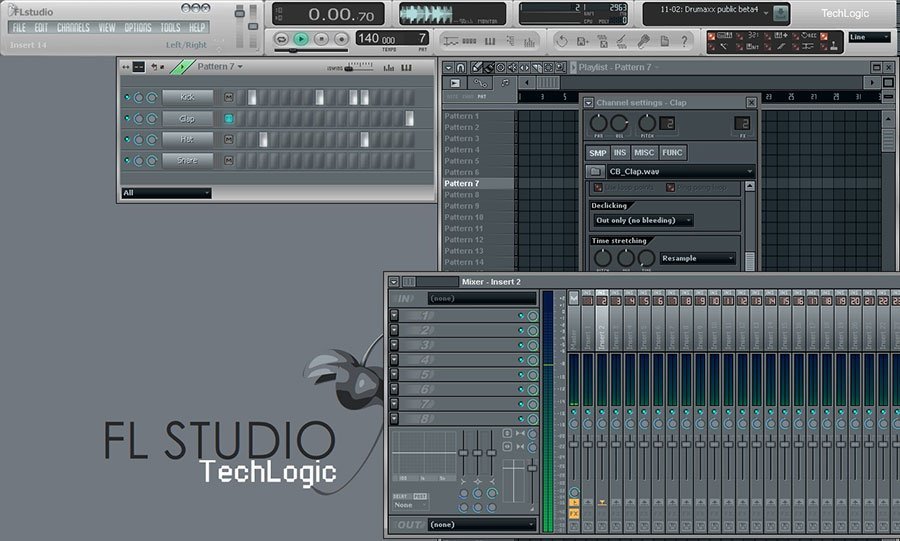Open the mixer OUT (none) dropdown
900x541 pixels.
click(482, 524)
